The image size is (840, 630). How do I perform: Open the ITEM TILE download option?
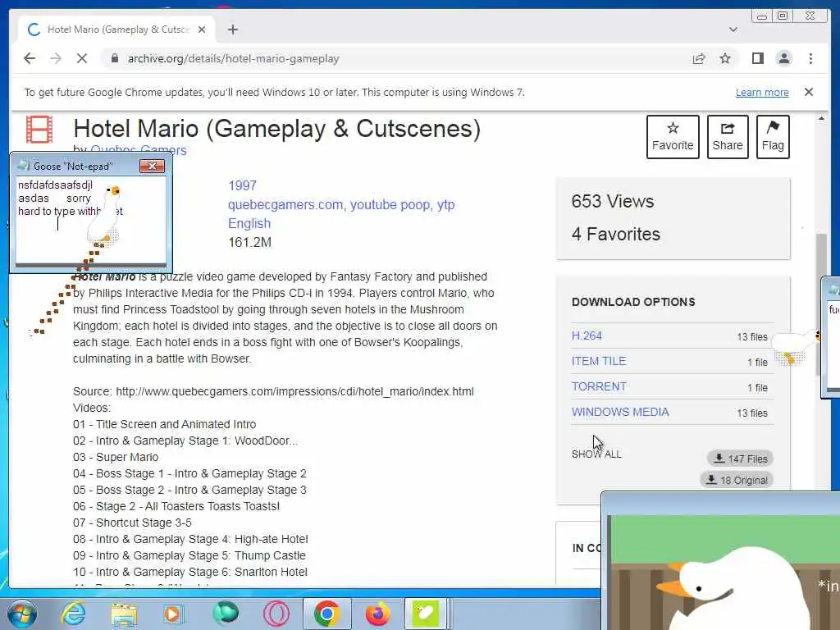pos(598,361)
